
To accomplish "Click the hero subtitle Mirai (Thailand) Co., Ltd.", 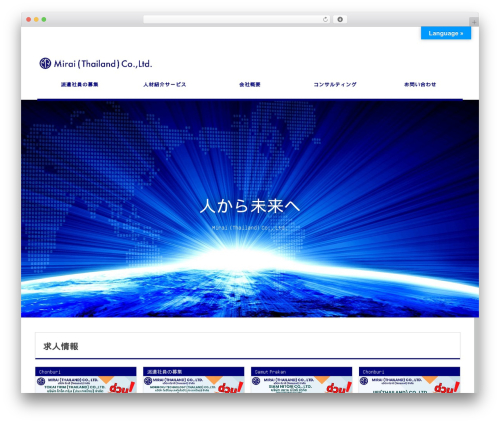I will (249, 228).
